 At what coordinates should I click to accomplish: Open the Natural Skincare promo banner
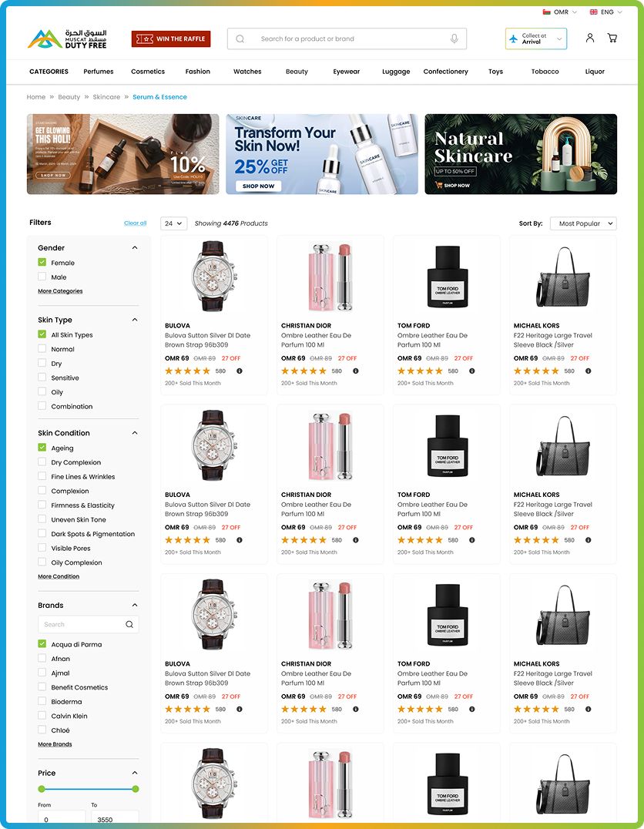pos(521,154)
